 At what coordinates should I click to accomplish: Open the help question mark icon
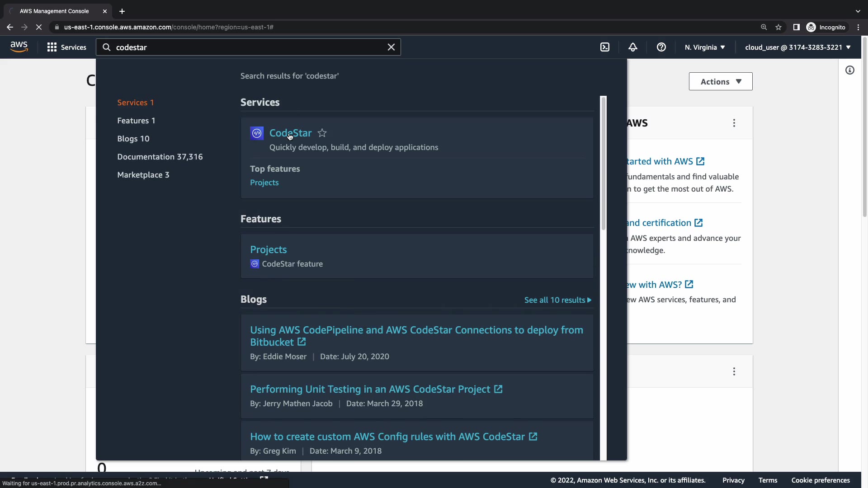pos(661,47)
